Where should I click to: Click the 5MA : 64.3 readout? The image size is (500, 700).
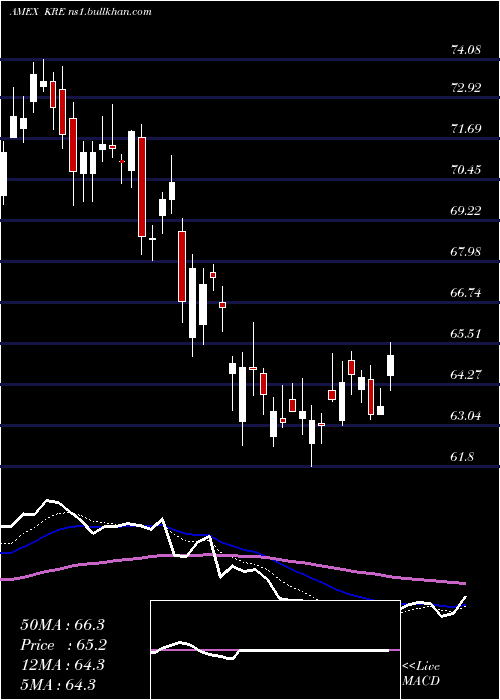[x=58, y=684]
